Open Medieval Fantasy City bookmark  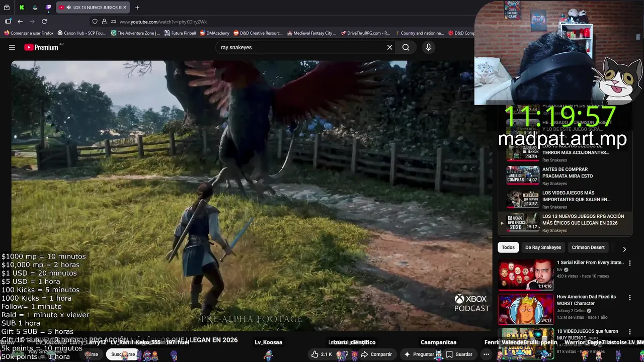click(x=312, y=33)
